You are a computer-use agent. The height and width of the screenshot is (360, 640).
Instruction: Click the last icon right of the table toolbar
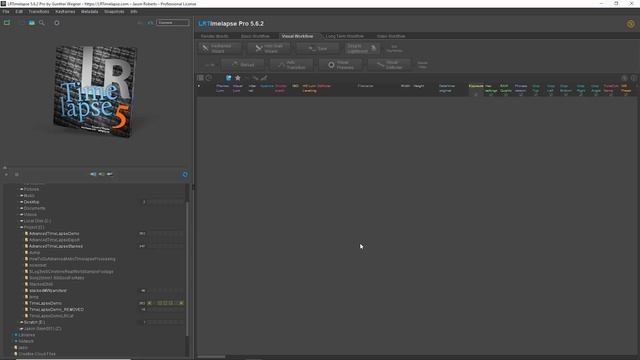[633, 78]
